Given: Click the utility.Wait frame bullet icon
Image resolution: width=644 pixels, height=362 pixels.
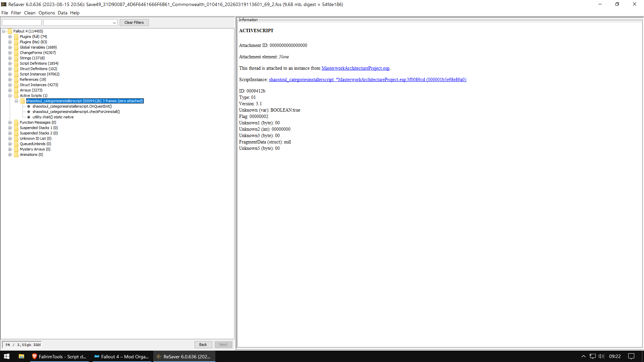Looking at the screenshot, I should (x=29, y=117).
